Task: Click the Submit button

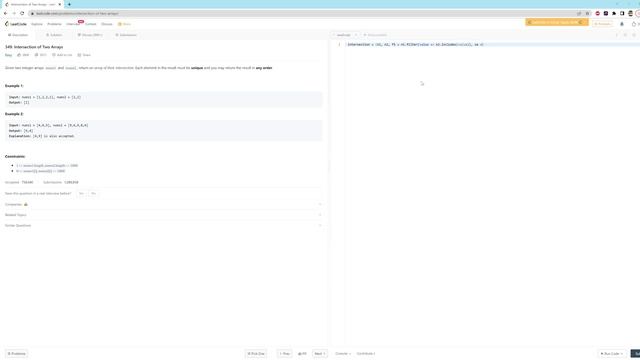Action: (635, 354)
